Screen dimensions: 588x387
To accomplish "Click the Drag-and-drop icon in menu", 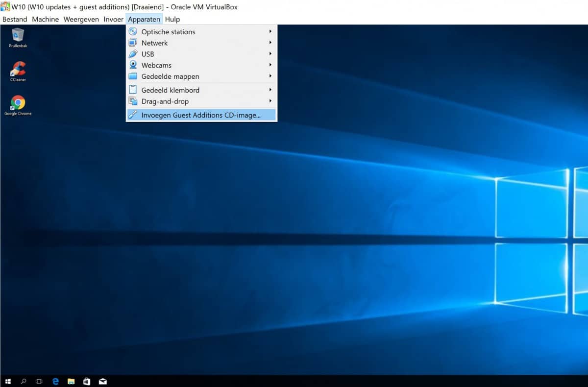I will click(x=133, y=101).
